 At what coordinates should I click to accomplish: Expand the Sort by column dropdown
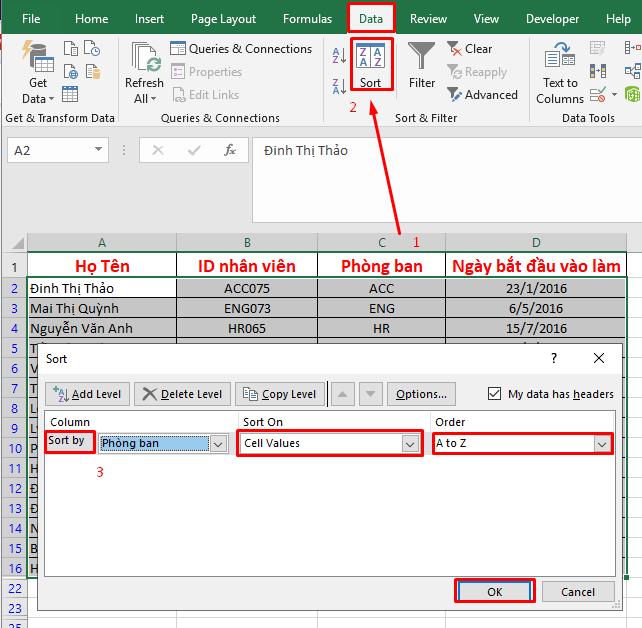[x=219, y=444]
